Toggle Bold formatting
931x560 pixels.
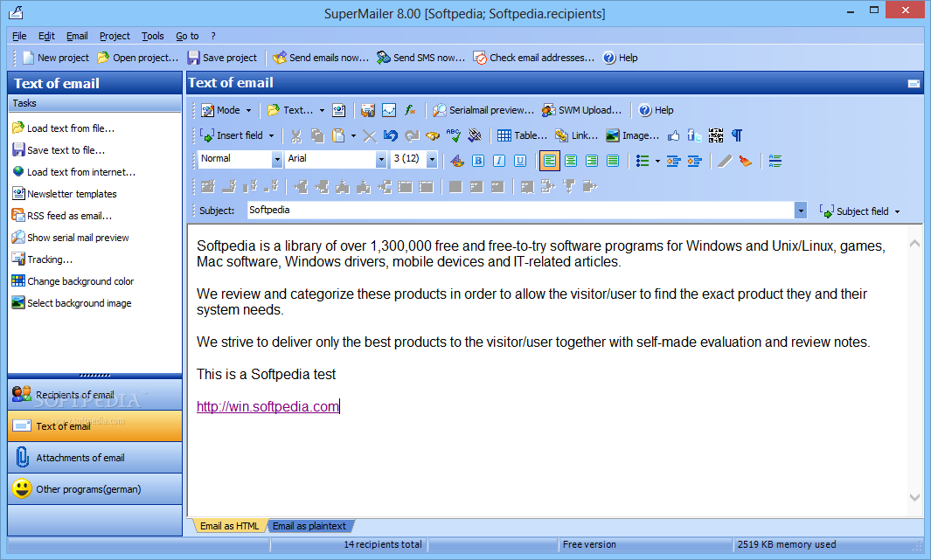(478, 162)
